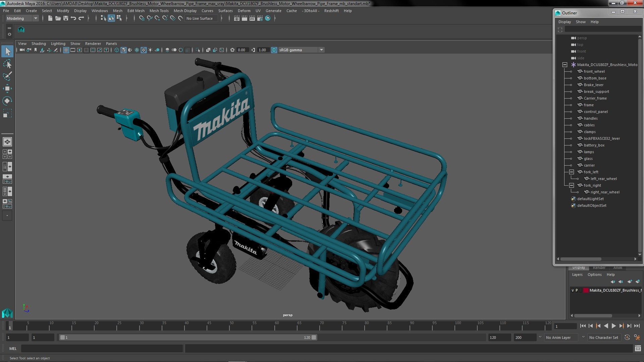Toggle textured display in viewport
The width and height of the screenshot is (644, 362).
tap(144, 50)
